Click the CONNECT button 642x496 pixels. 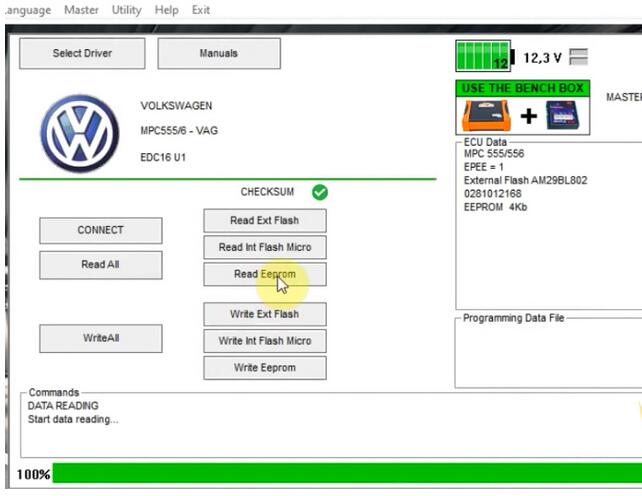pos(101,230)
